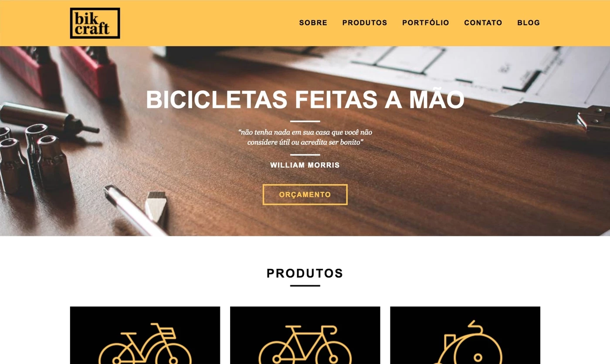610x364 pixels.
Task: Click the italic quote text in hero
Action: click(305, 137)
